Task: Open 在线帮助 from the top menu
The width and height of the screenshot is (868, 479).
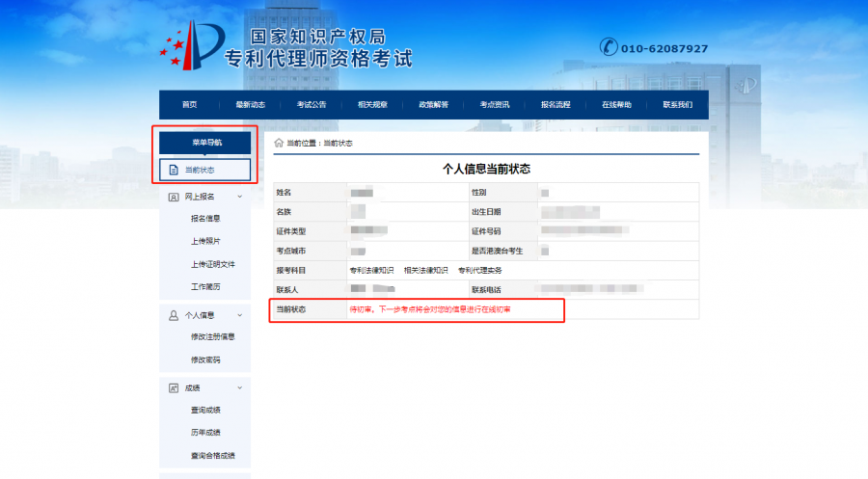Action: click(616, 104)
